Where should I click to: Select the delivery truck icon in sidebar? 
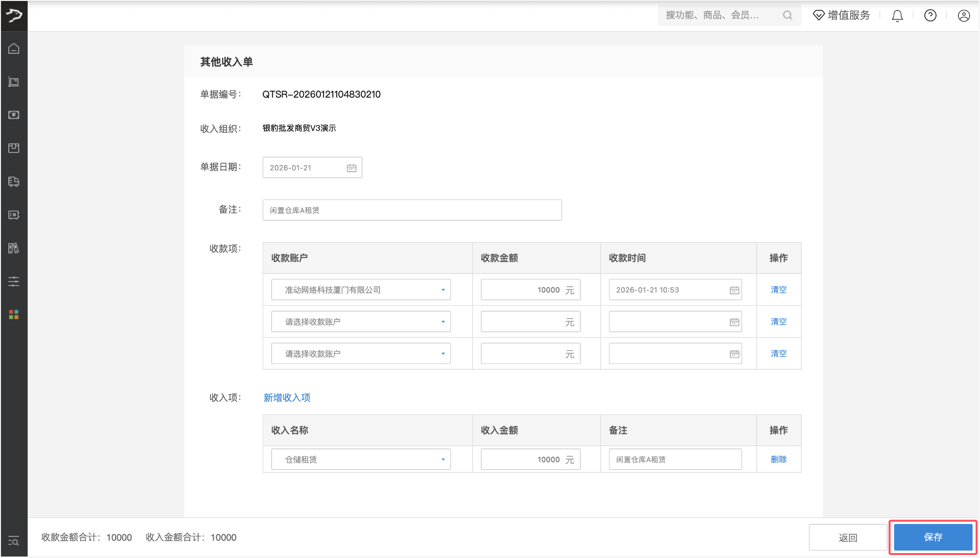pyautogui.click(x=14, y=182)
